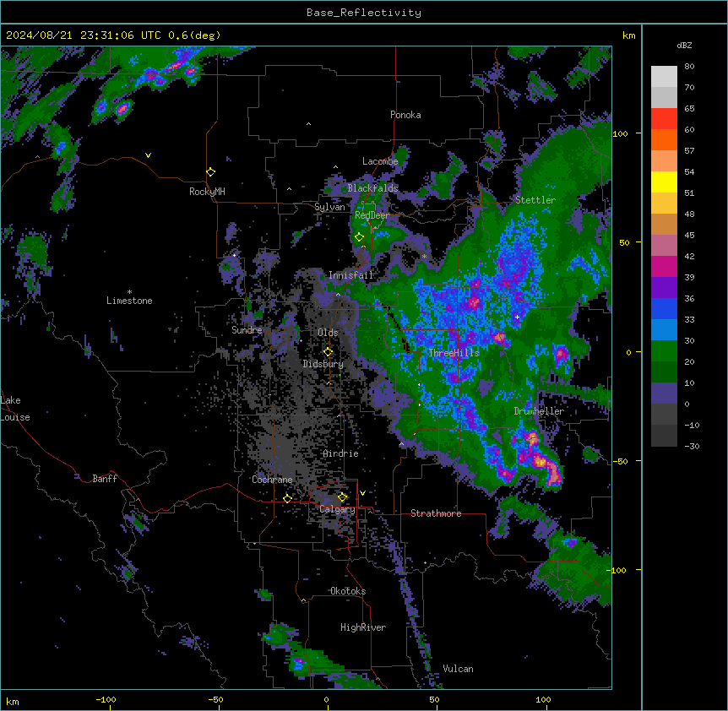Click the Didsbury label
This screenshot has width=728, height=711.
tap(323, 364)
